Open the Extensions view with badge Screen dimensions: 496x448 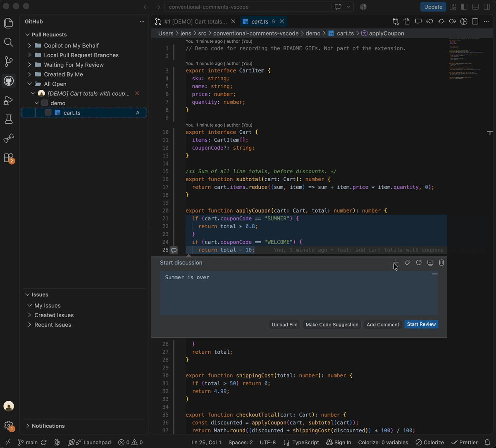9,158
